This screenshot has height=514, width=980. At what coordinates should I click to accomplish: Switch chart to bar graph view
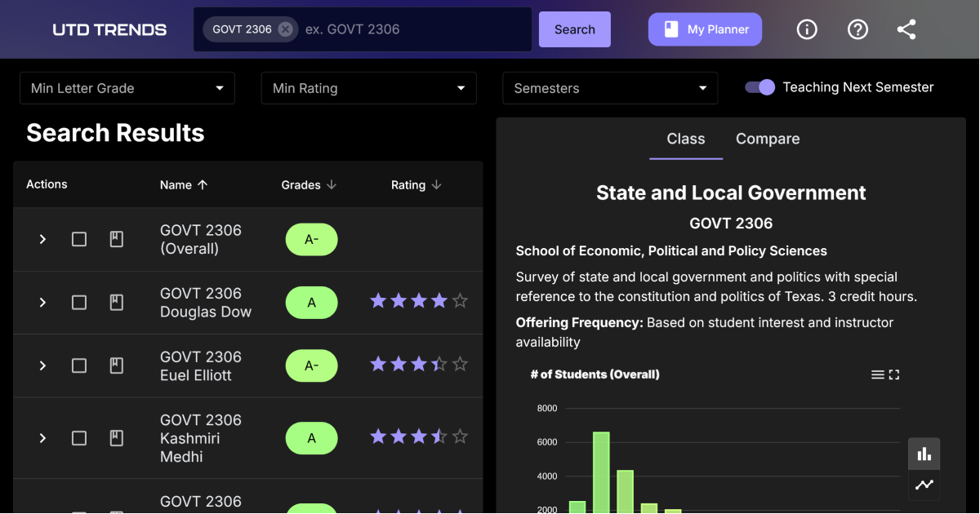[924, 454]
